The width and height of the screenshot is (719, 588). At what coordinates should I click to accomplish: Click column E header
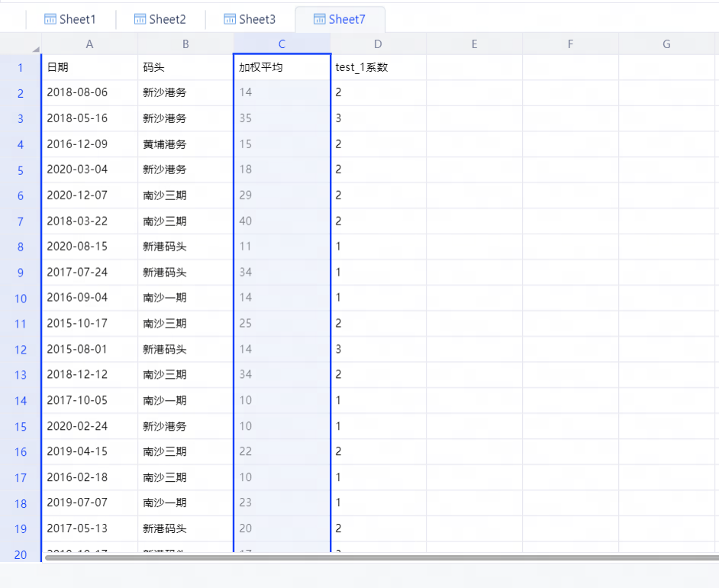474,44
